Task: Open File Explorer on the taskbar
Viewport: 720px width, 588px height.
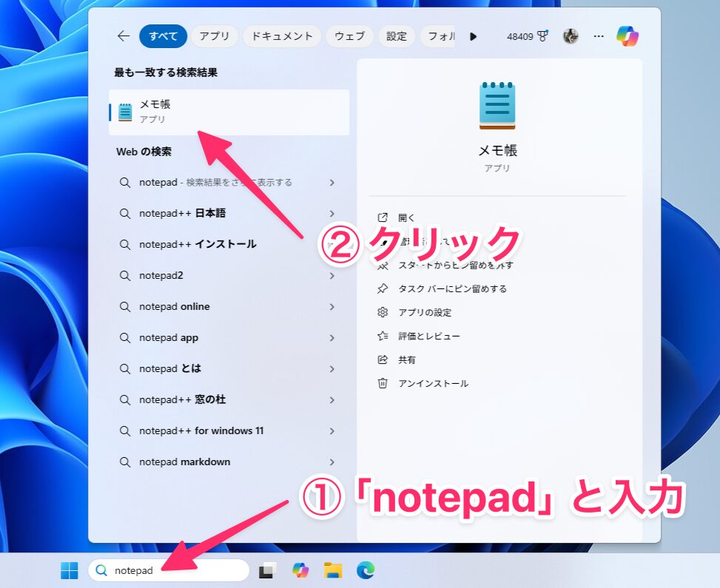Action: [333, 570]
